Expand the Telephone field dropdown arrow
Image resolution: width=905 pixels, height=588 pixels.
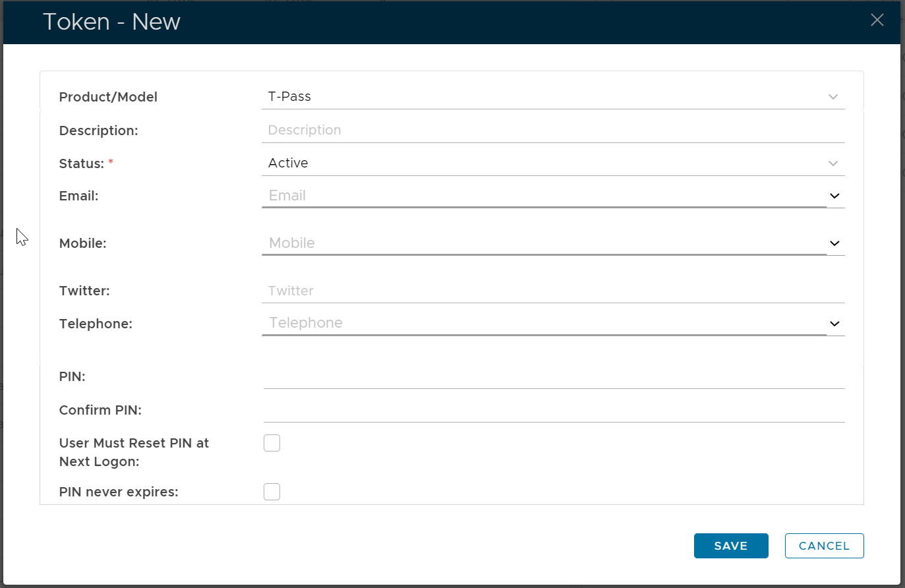(x=834, y=324)
